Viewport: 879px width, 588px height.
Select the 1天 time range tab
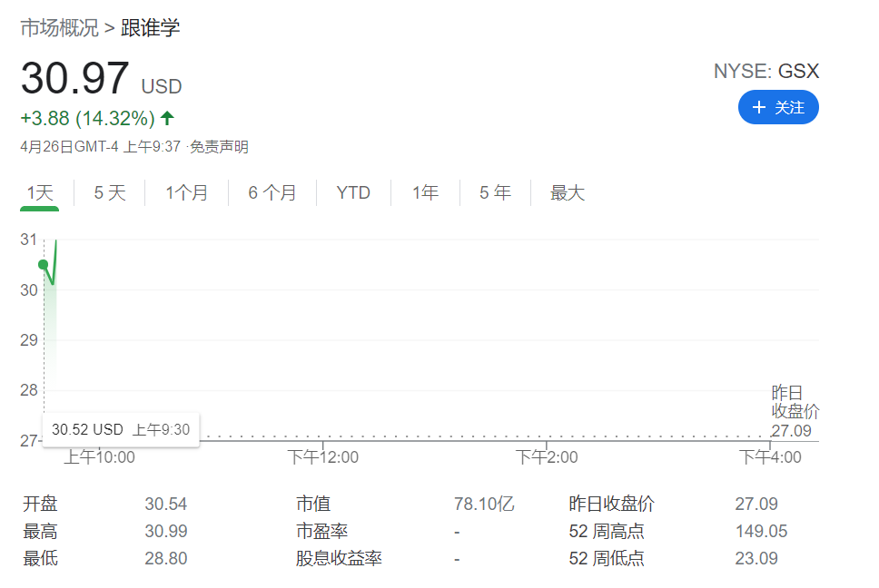(x=40, y=193)
